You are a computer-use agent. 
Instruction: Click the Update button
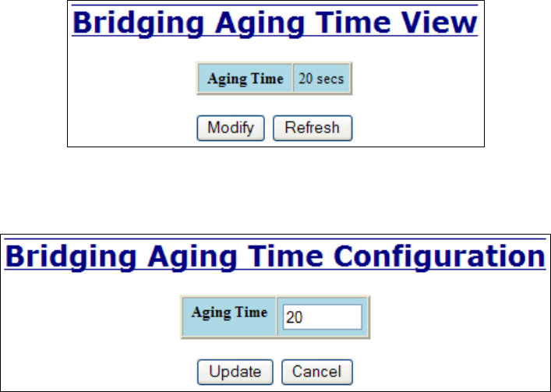pos(235,371)
